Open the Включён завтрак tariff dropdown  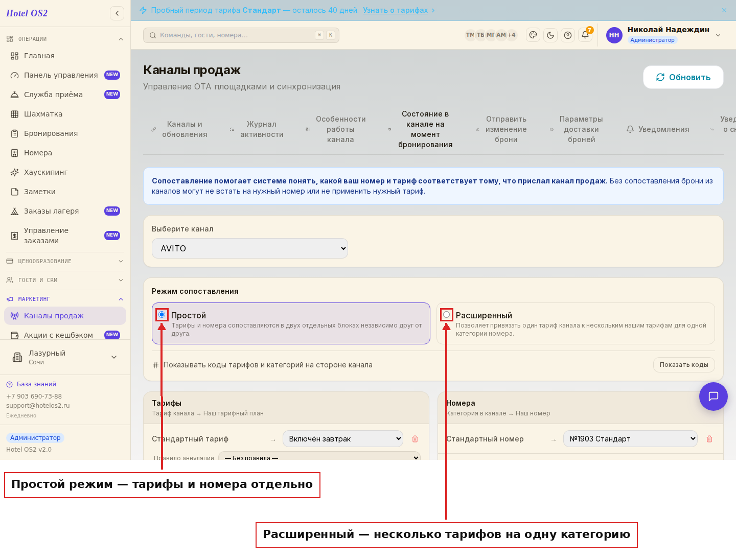(x=343, y=439)
